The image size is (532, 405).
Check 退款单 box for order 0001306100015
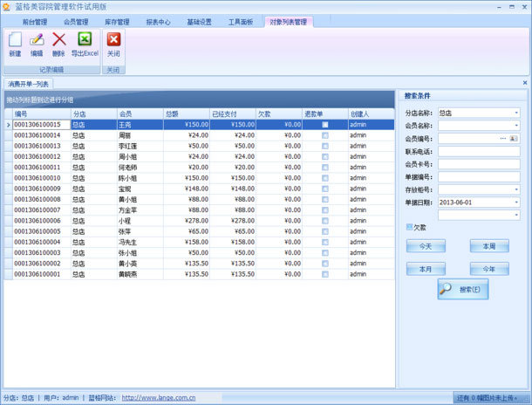coord(325,125)
